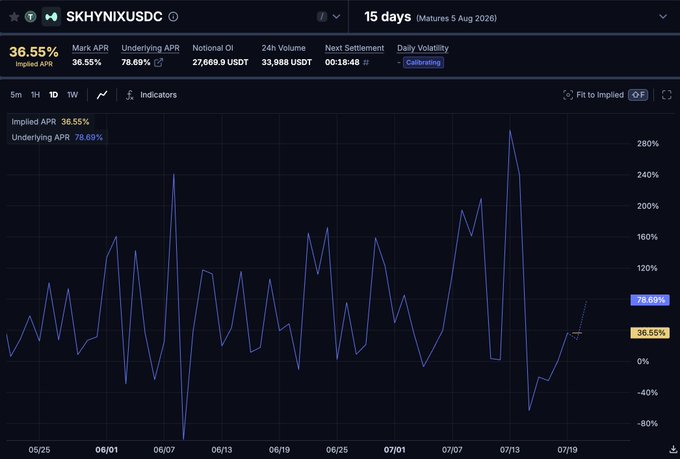Screen dimensions: 680x459
Task: Click the Next Settlement label
Action: coord(354,48)
